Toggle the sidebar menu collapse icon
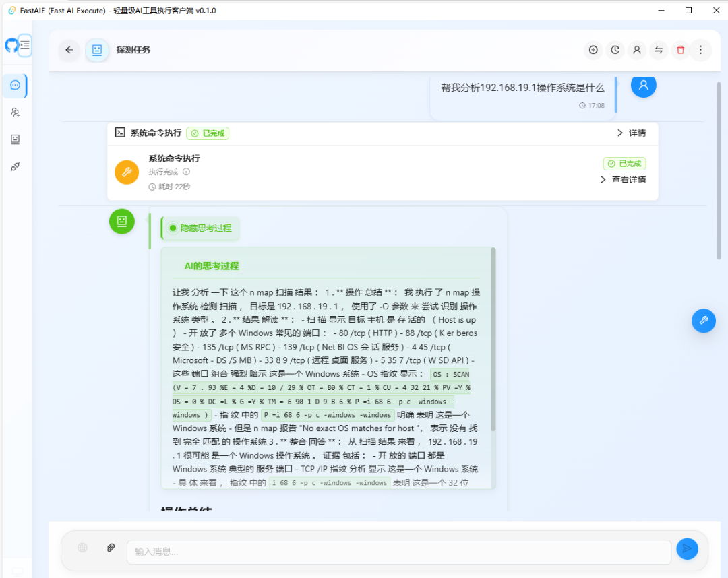Viewport: 728px width, 578px height. click(x=25, y=45)
